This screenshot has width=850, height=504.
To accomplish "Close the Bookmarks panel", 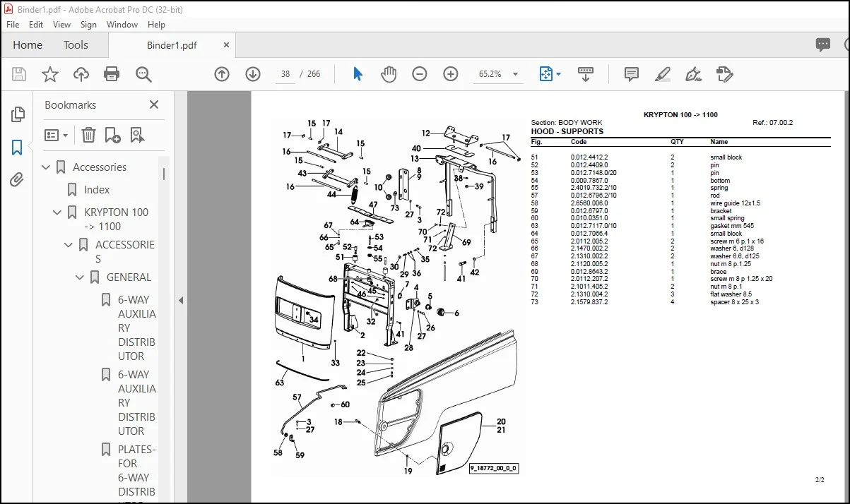I will pos(154,104).
